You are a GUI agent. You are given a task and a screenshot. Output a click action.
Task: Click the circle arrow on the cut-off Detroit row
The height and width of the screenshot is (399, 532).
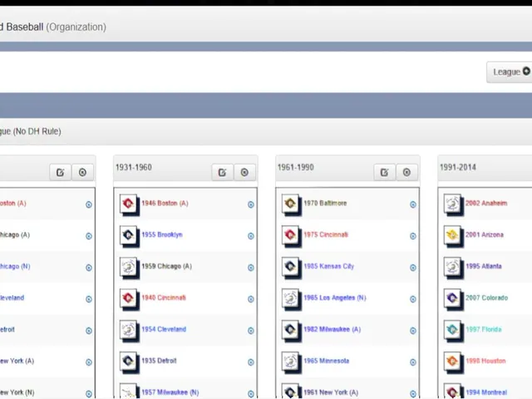pyautogui.click(x=89, y=331)
